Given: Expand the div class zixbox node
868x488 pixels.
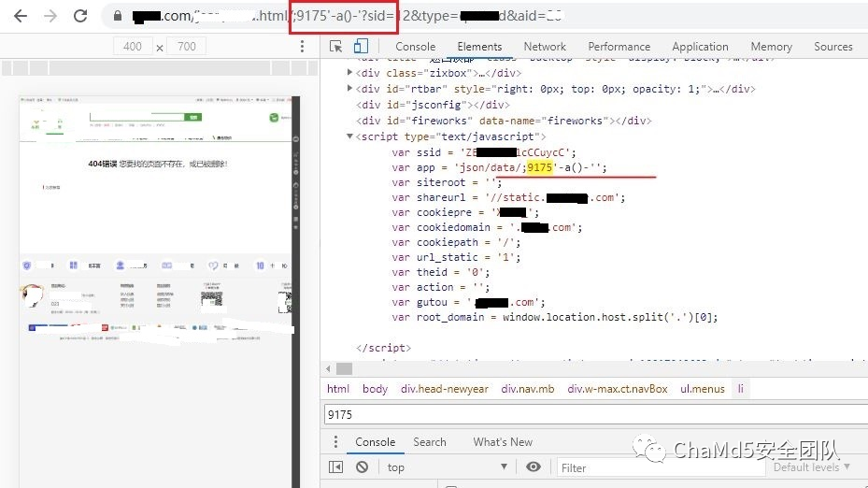Looking at the screenshot, I should [x=349, y=73].
